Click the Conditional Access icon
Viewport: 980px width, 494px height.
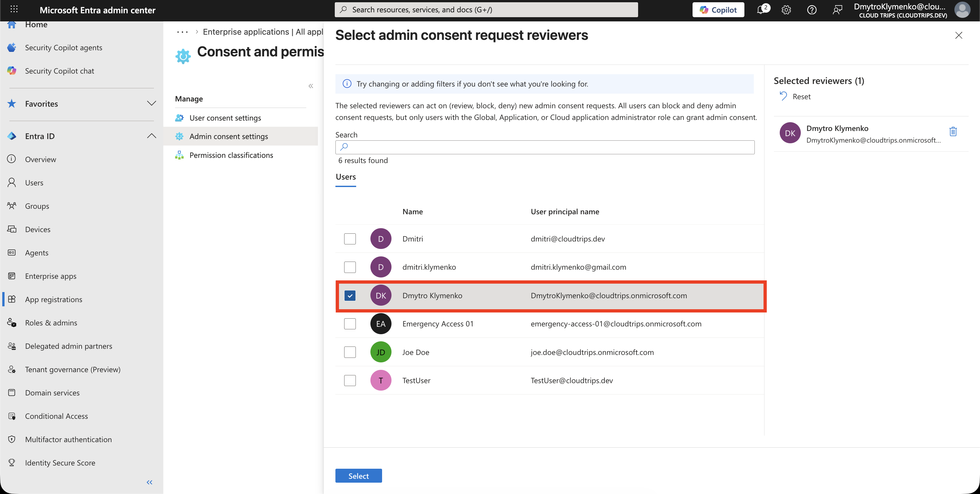[x=12, y=416]
